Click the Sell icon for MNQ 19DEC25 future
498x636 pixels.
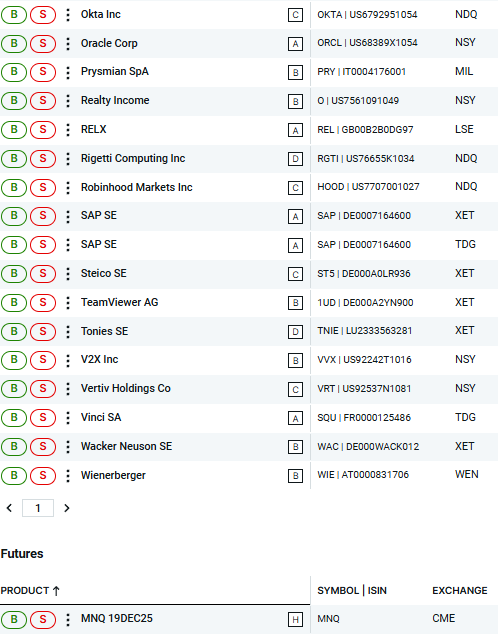coord(43,619)
